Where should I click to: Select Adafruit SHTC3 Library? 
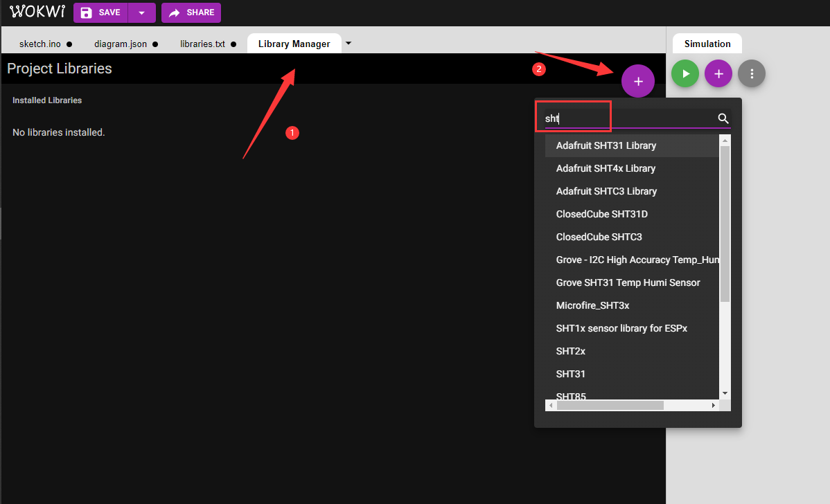(632, 191)
